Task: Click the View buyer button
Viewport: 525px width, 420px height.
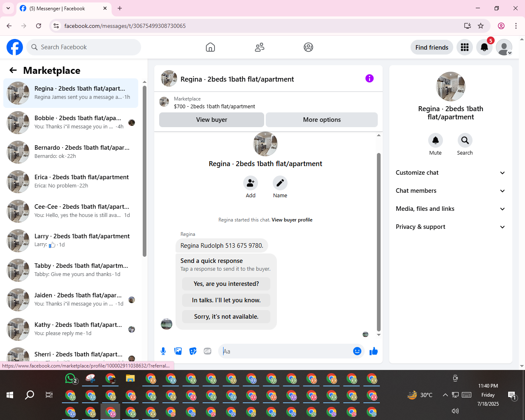Action: pyautogui.click(x=212, y=120)
